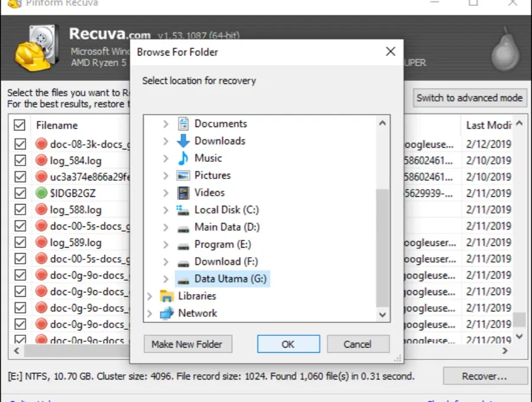Select the Network entry
Screen dimensions: 532x402
coord(198,313)
